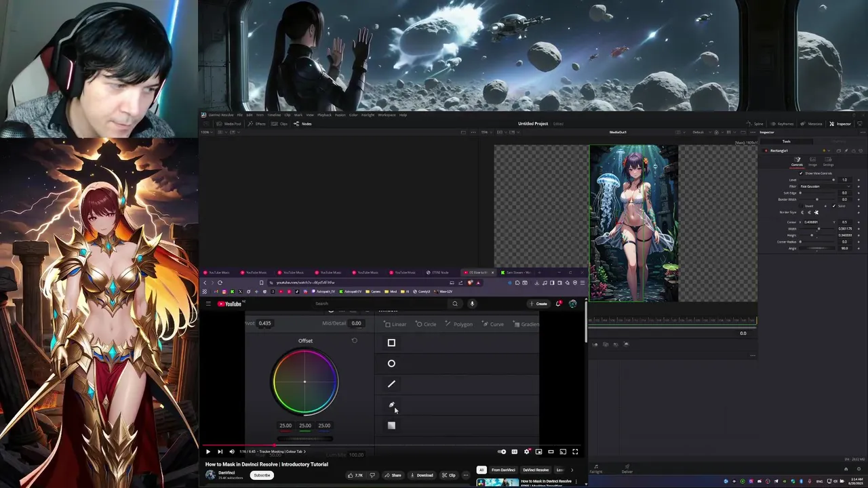Switch to the Tools tab in Inspector
The height and width of the screenshot is (488, 868).
[x=787, y=142]
